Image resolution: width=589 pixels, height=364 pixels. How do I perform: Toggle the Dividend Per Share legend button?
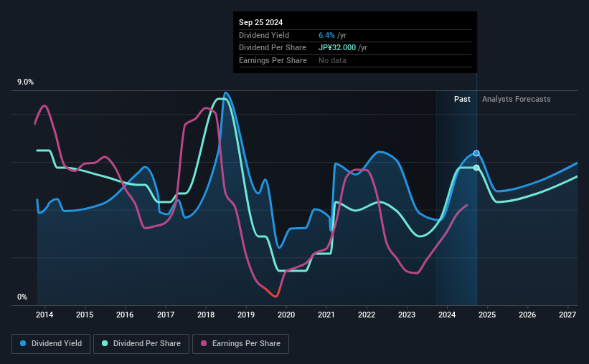pyautogui.click(x=141, y=344)
